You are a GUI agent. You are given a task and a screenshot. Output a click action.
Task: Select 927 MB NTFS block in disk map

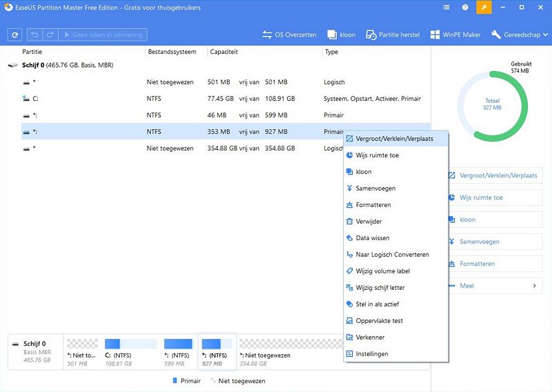217,352
